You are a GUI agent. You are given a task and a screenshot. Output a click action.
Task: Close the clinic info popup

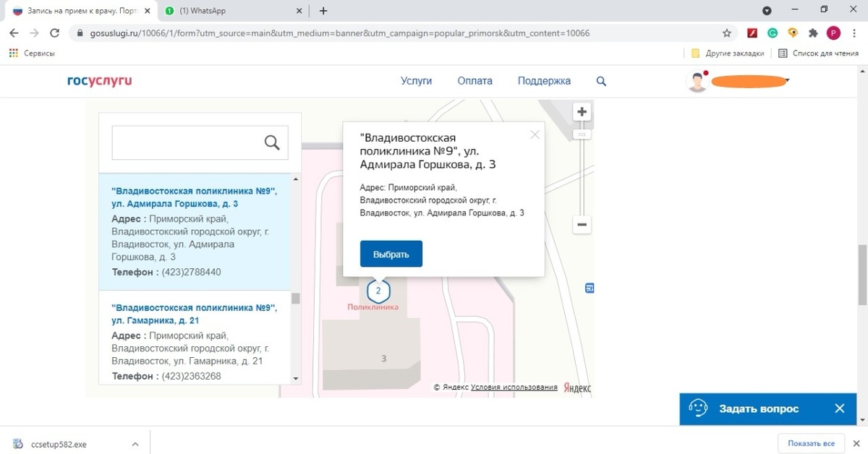(535, 134)
